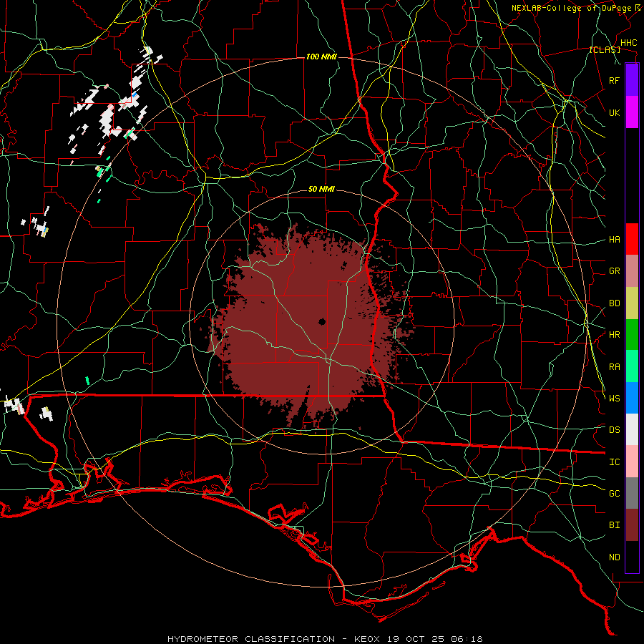The height and width of the screenshot is (644, 644).
Task: Click the "NEXLAB-College of DuPage" credit text
Action: pos(572,8)
